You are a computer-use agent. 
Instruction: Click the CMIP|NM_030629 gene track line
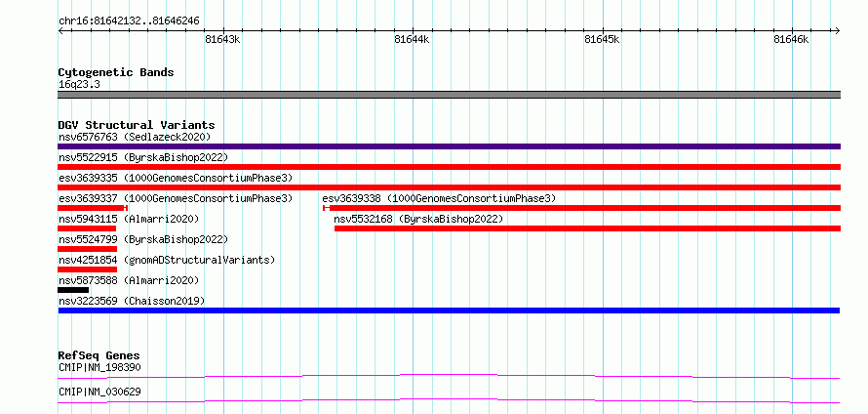pos(449,401)
